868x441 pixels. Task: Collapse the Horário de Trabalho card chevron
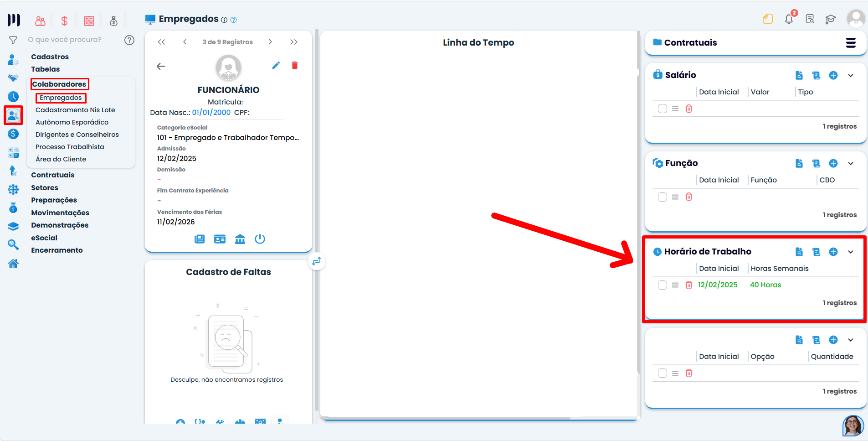pyautogui.click(x=851, y=252)
